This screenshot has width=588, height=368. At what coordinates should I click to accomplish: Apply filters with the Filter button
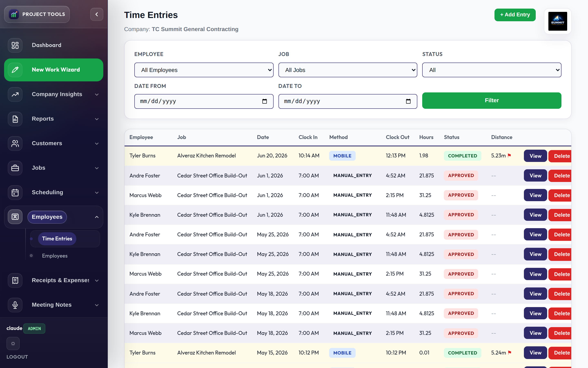[x=492, y=101]
